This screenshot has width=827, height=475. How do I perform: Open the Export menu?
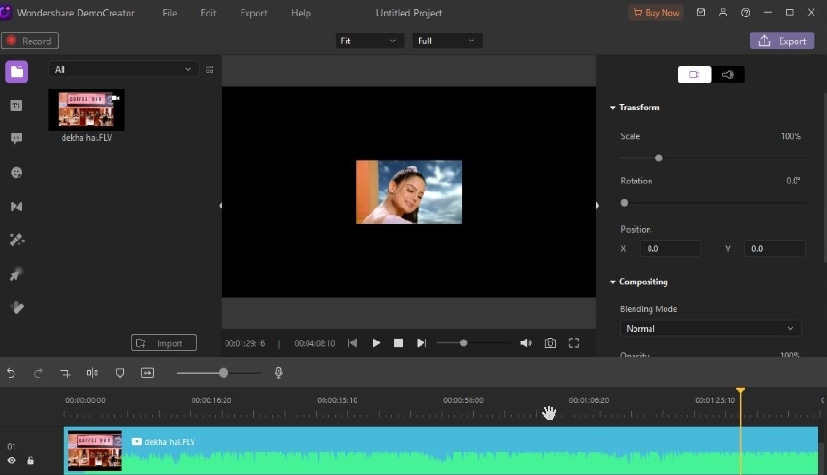(254, 13)
